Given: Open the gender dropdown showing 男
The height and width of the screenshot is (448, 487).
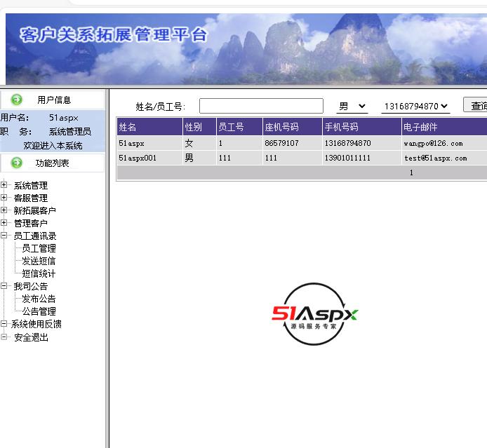Looking at the screenshot, I should (x=352, y=107).
